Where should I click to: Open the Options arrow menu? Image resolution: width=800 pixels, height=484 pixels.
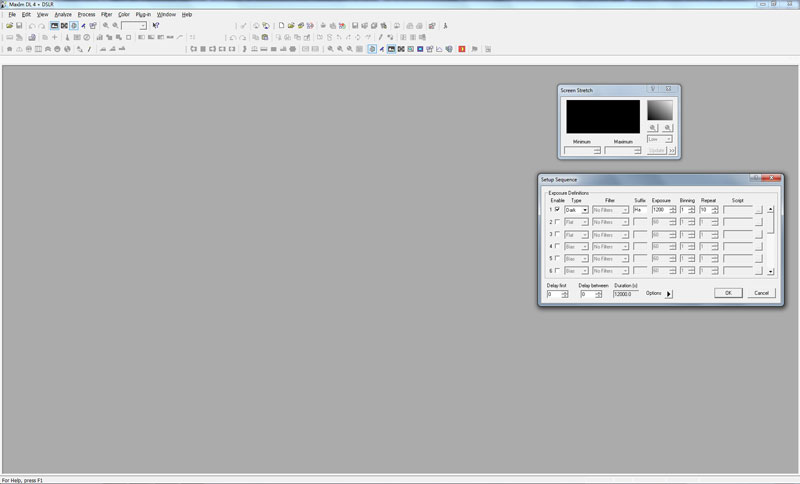[669, 294]
